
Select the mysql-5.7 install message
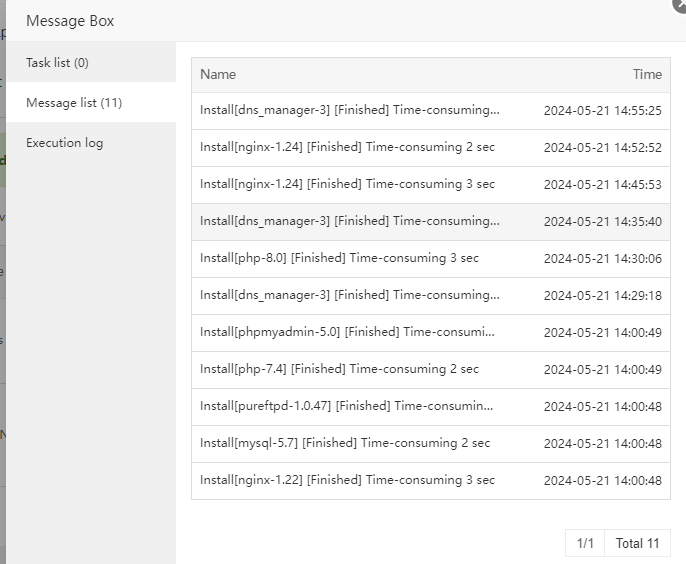[x=345, y=443]
